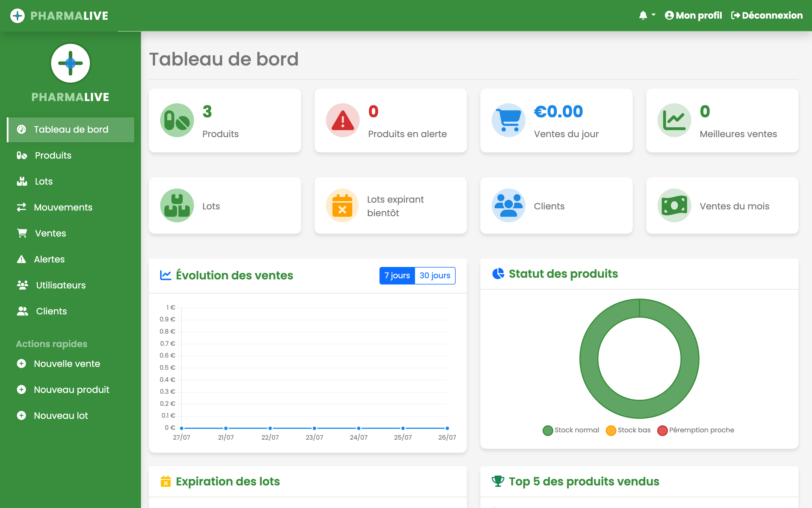This screenshot has height=508, width=812.
Task: Open Ventes in the sidebar menu
Action: point(70,233)
